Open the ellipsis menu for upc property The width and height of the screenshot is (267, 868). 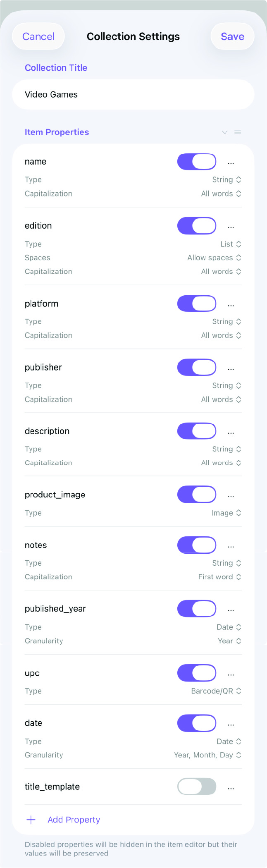coord(231,674)
